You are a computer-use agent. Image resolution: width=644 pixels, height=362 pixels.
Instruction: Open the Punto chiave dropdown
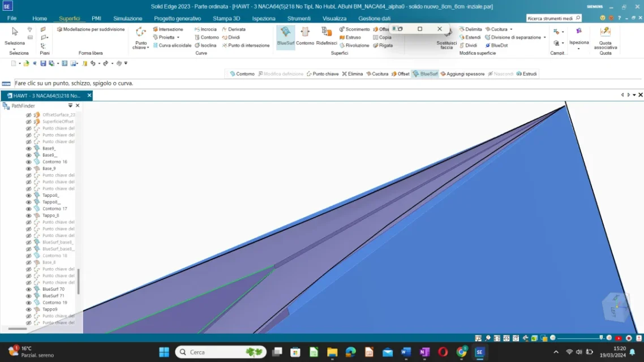(147, 46)
